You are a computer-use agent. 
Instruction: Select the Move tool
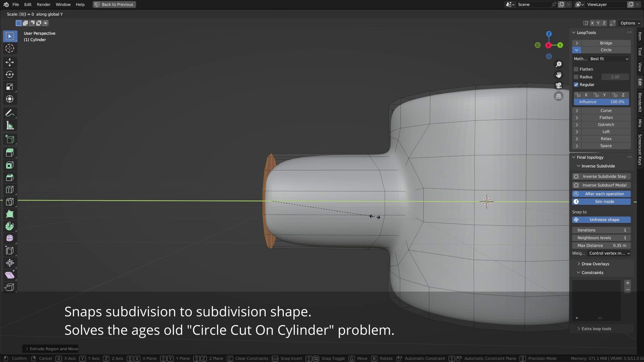(10, 62)
